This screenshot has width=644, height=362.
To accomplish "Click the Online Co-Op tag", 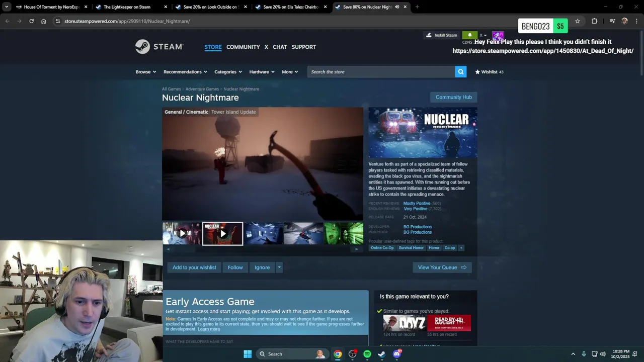I will pyautogui.click(x=382, y=248).
